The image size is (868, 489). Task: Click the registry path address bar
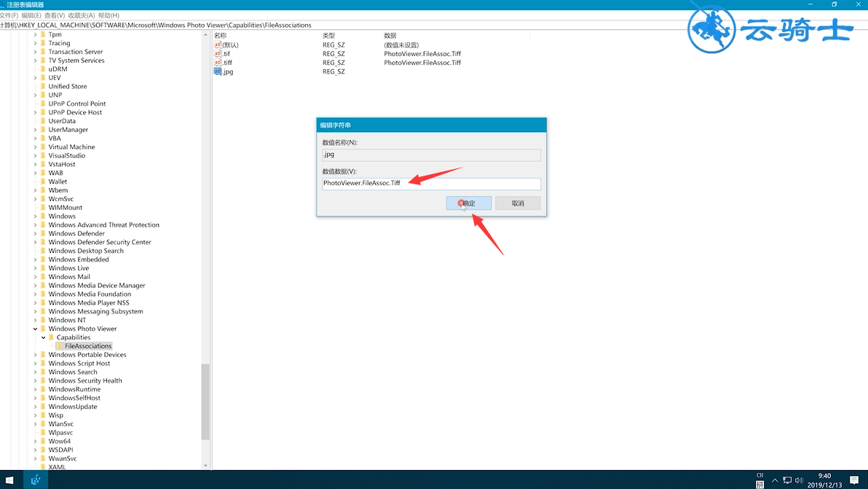pyautogui.click(x=434, y=25)
